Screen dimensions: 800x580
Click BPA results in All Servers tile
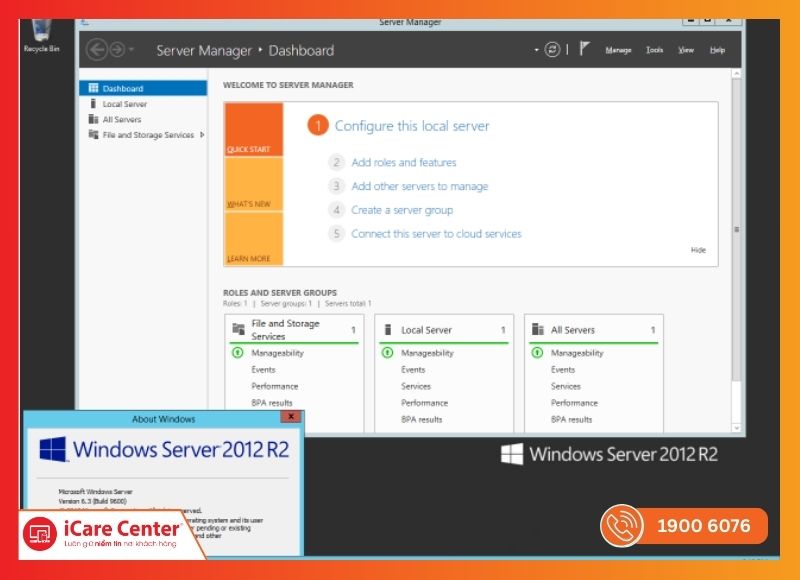[571, 419]
